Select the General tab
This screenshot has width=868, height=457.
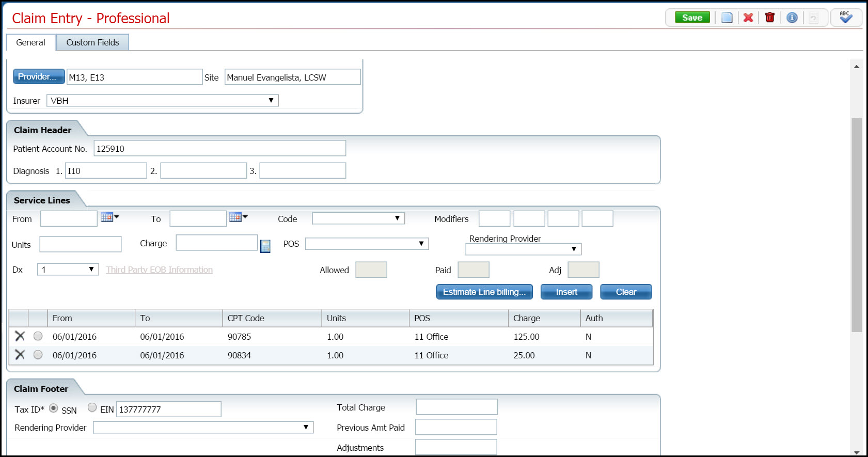click(30, 42)
